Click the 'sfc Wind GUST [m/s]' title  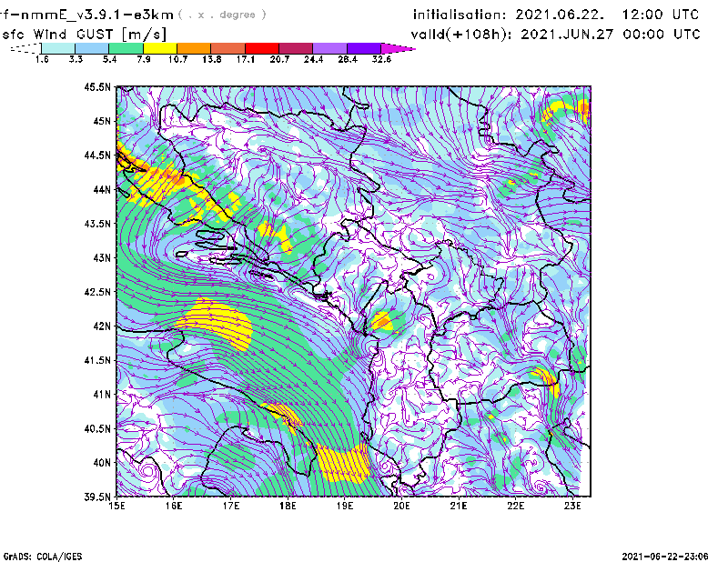tap(85, 35)
